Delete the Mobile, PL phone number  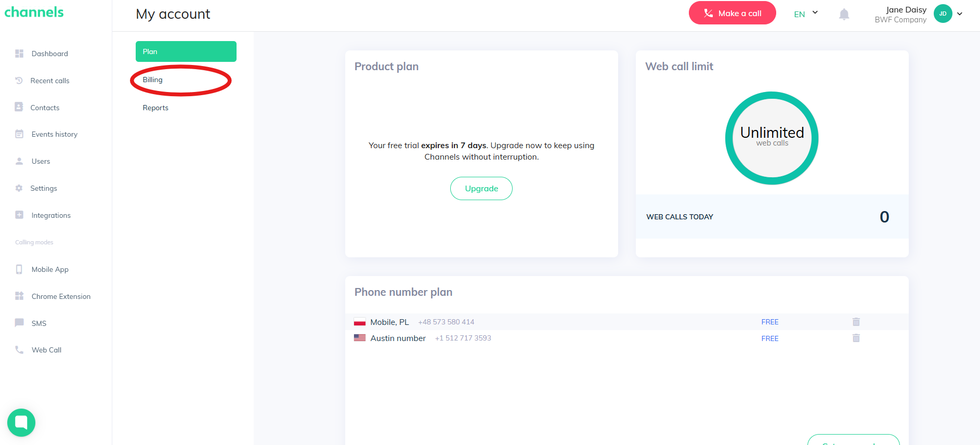856,322
